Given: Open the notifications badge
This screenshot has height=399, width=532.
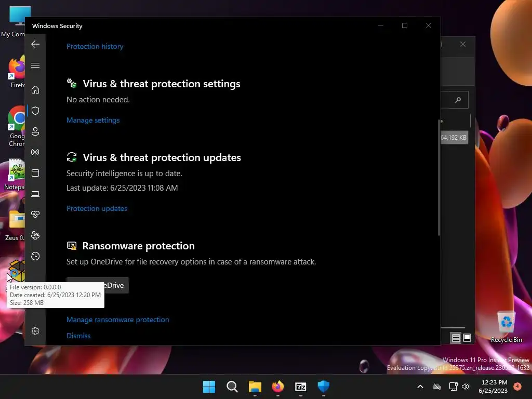Looking at the screenshot, I should (517, 386).
